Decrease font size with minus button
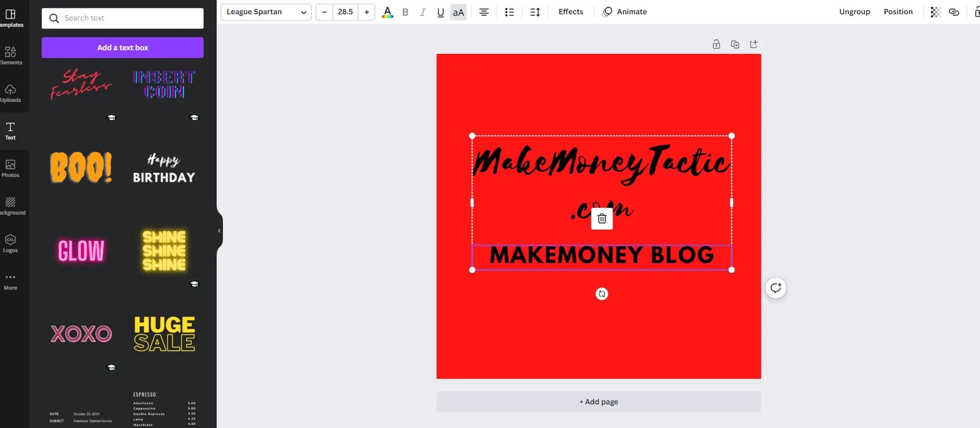The image size is (980, 428). click(x=325, y=12)
